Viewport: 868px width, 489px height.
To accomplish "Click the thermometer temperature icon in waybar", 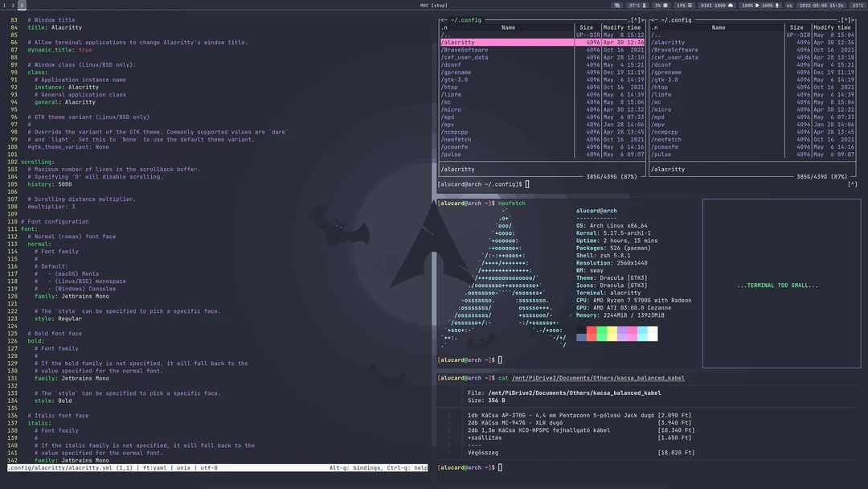I will pyautogui.click(x=644, y=4).
